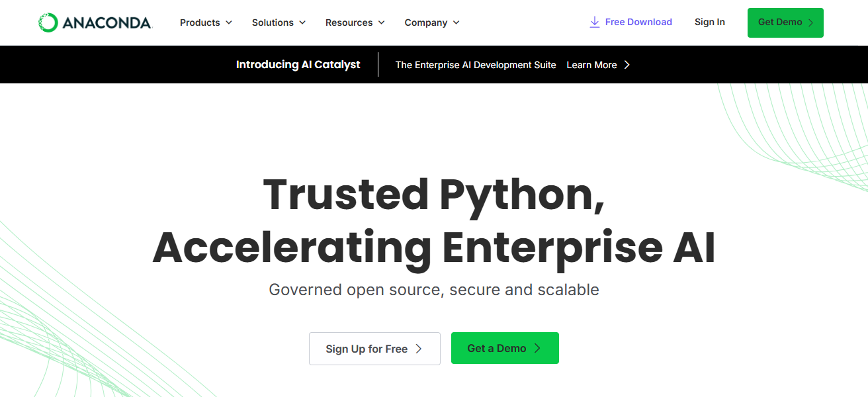Click the arrow icon in the header Get Demo button

[811, 22]
